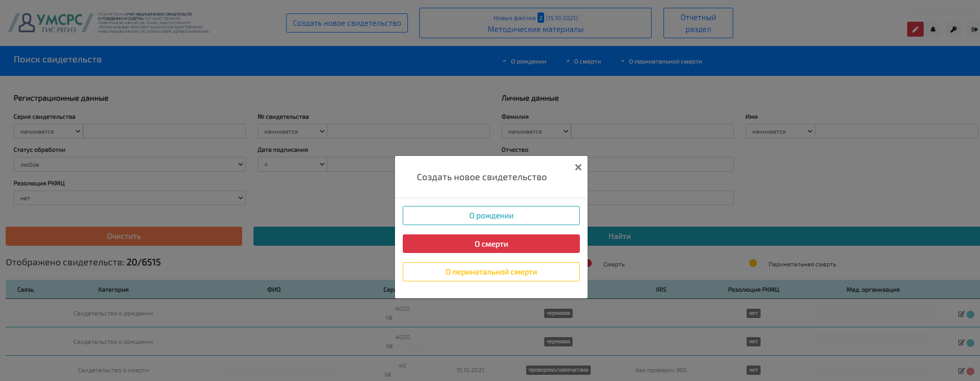
Task: Click yellow Перинатальная смерть legend dot
Action: tap(753, 263)
